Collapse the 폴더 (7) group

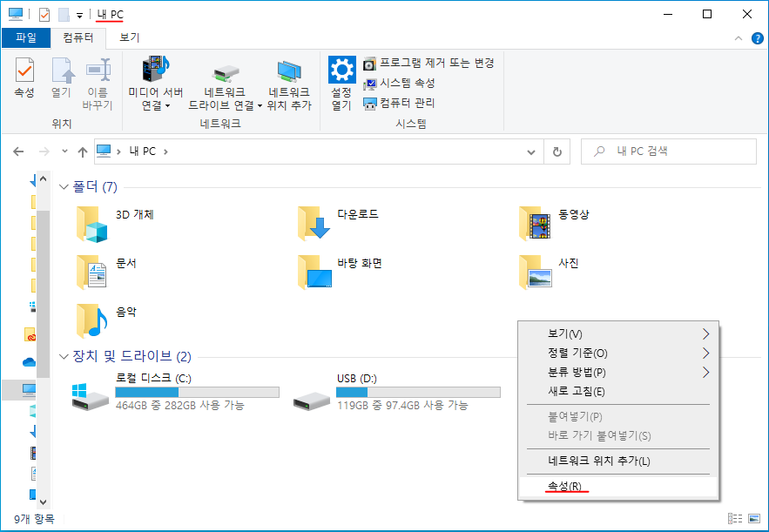pos(64,187)
